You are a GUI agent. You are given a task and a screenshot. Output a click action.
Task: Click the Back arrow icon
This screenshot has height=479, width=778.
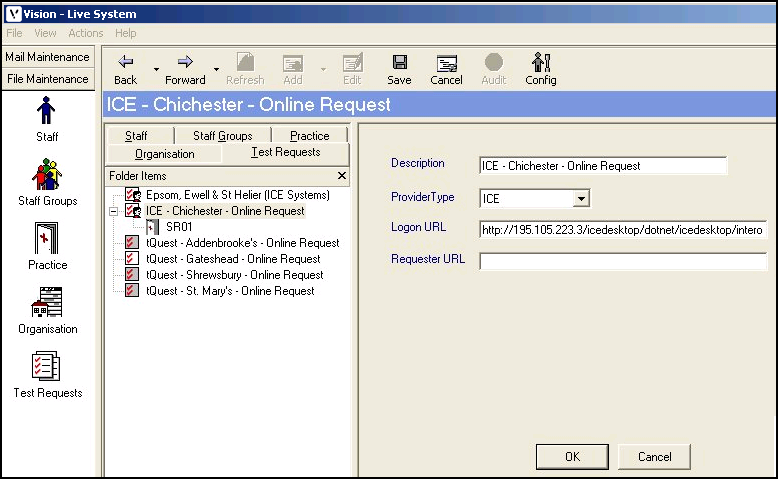tap(125, 62)
